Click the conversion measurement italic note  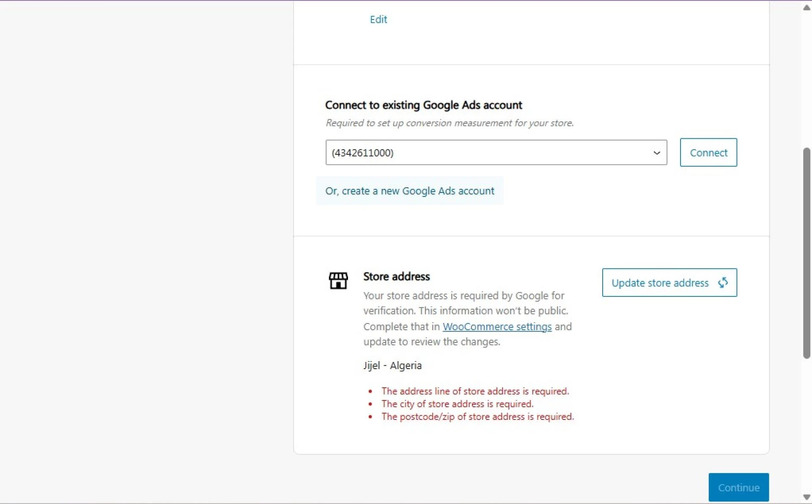(x=449, y=123)
